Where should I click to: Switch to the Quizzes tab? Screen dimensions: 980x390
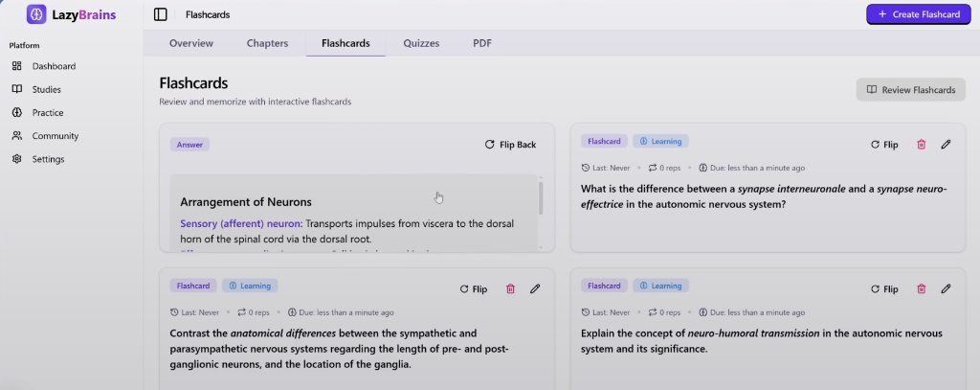tap(421, 43)
